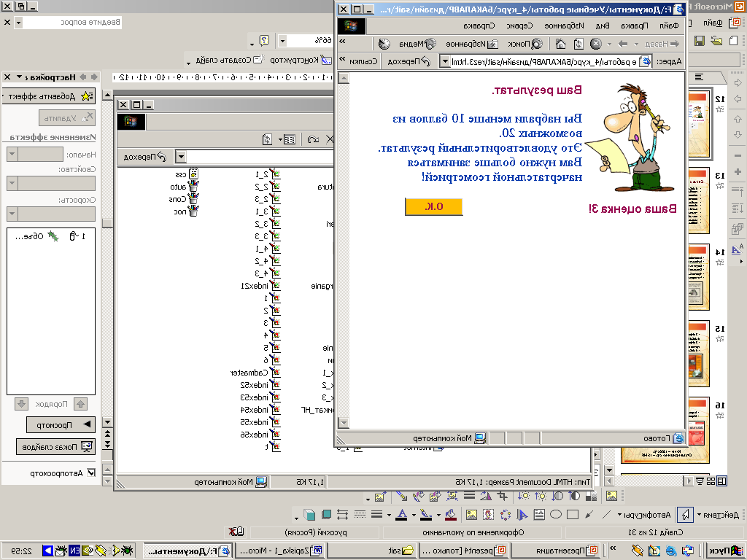Click the spell-check status icon in PowerPoint
Image resolution: width=747 pixels, height=560 pixels.
(236, 532)
